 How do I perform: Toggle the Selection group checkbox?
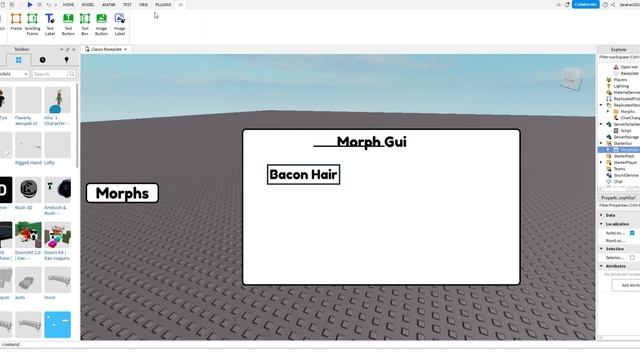pyautogui.click(x=632, y=258)
